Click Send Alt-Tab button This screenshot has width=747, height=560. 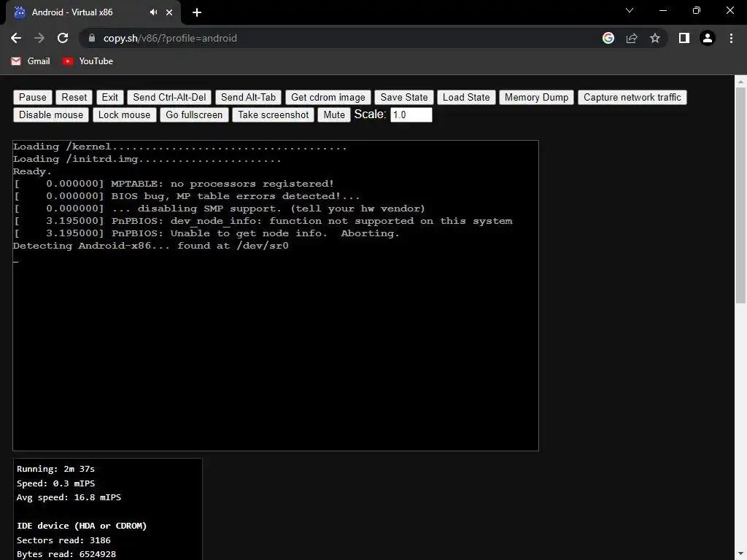[248, 97]
